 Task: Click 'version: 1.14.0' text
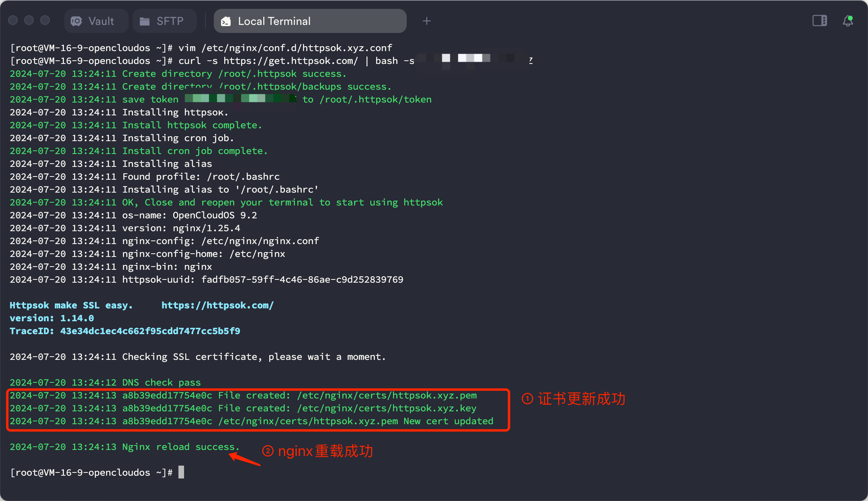[x=52, y=318]
